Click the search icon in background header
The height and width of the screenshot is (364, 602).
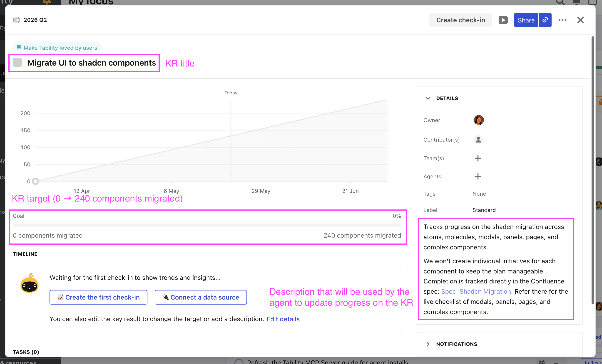[560, 2]
